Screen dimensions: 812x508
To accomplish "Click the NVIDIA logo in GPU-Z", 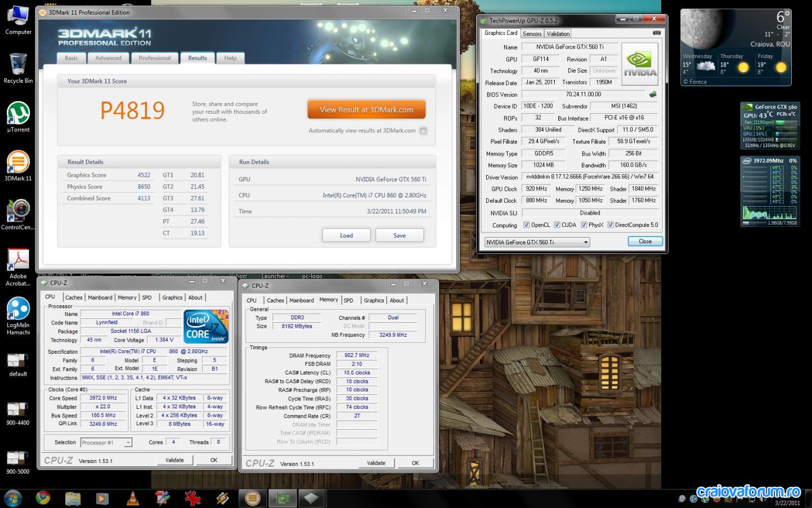I will (x=640, y=64).
